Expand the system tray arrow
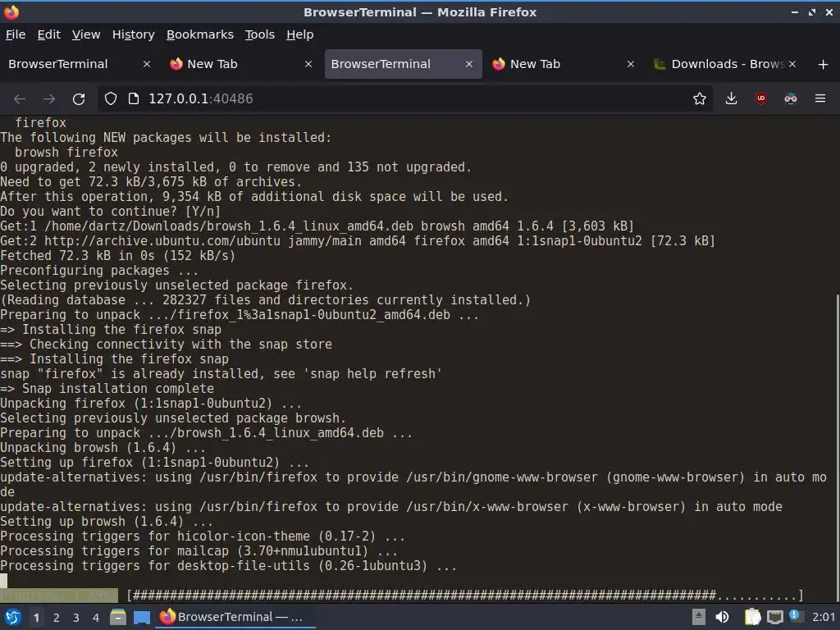 (x=698, y=617)
